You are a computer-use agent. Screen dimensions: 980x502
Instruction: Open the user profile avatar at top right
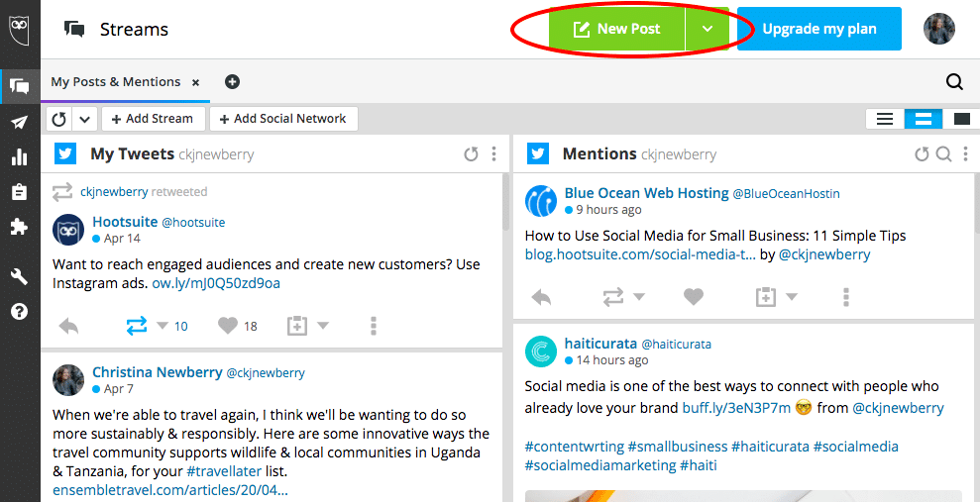(938, 29)
